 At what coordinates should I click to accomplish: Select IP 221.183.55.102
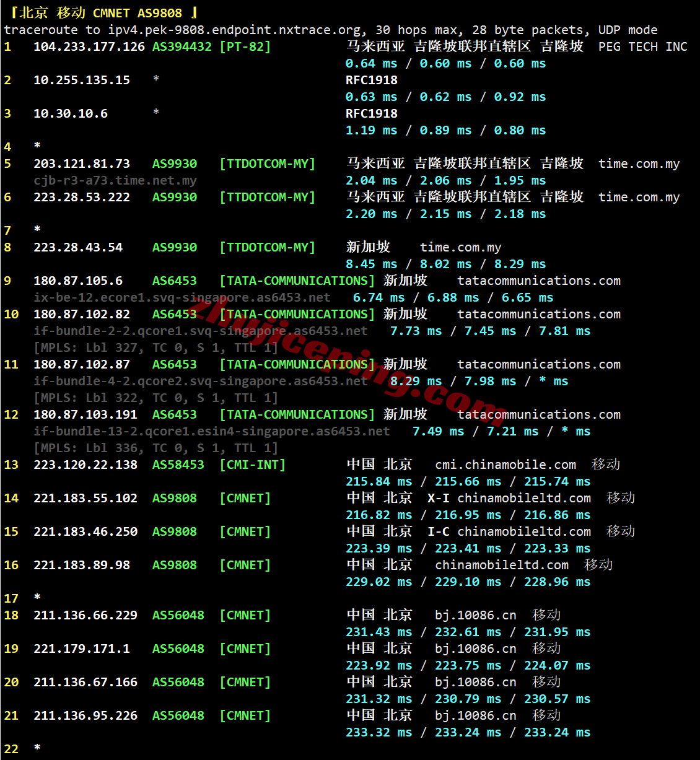pos(85,498)
